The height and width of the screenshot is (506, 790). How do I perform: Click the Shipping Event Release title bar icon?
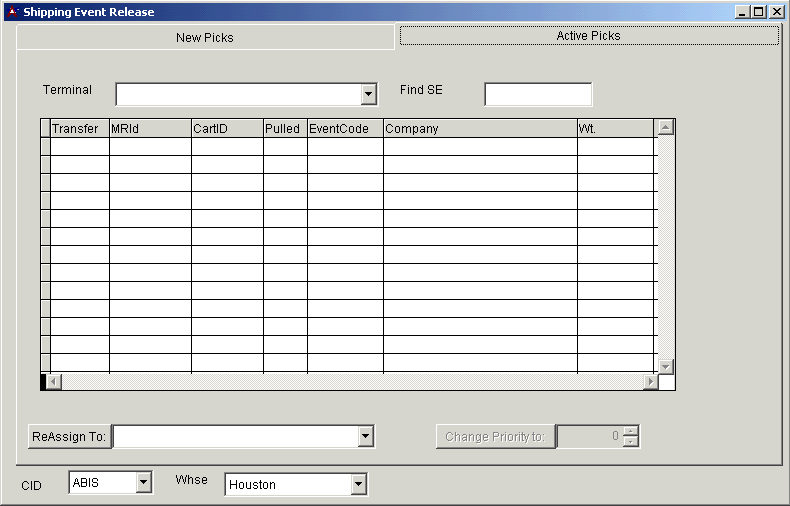pyautogui.click(x=13, y=12)
